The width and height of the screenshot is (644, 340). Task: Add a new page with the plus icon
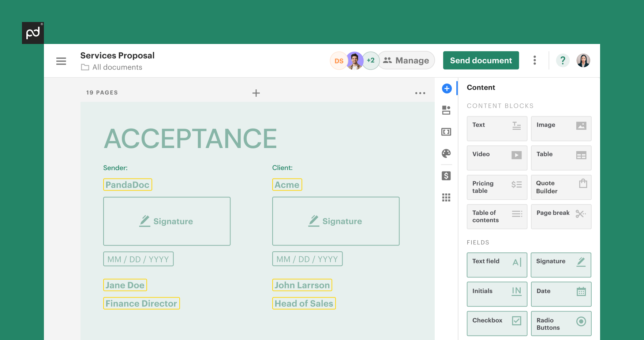coord(256,93)
